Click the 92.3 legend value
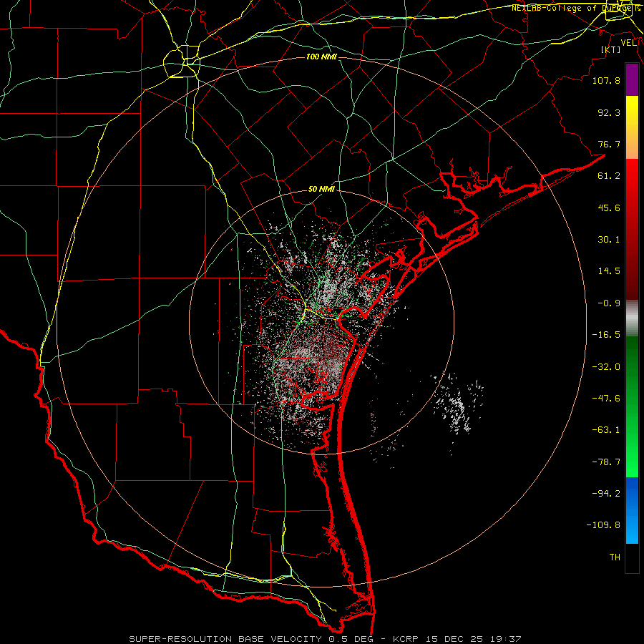644x644 pixels. (609, 112)
